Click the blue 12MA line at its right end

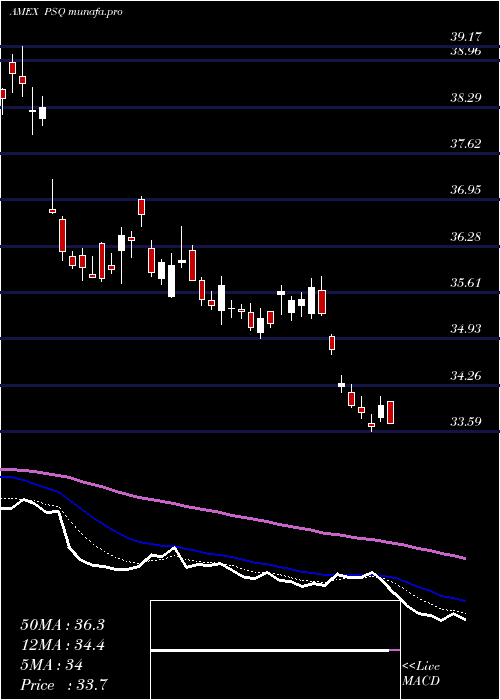(463, 600)
